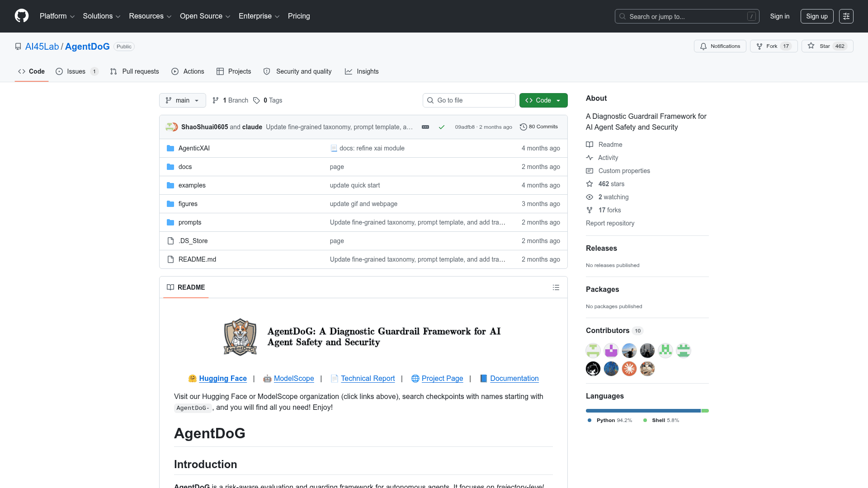Fork the AgentDoG repository
Viewport: 868px width, 488px height.
(x=774, y=46)
